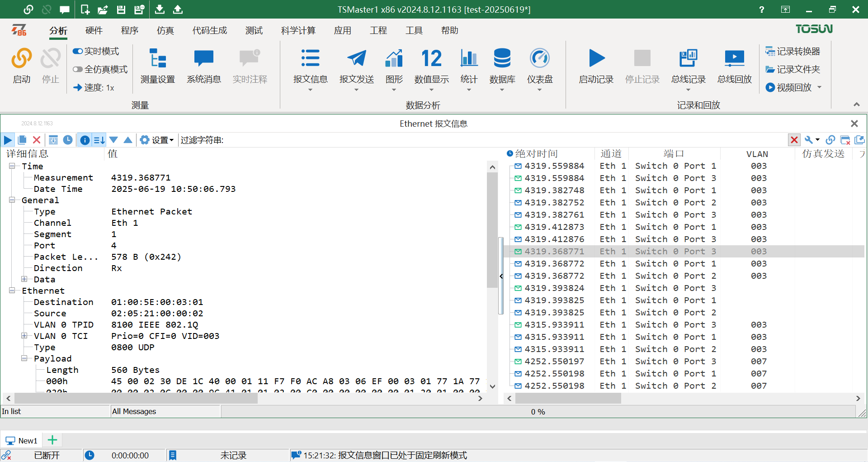Open the 报文信息 message info tool
868x462 pixels.
point(310,66)
